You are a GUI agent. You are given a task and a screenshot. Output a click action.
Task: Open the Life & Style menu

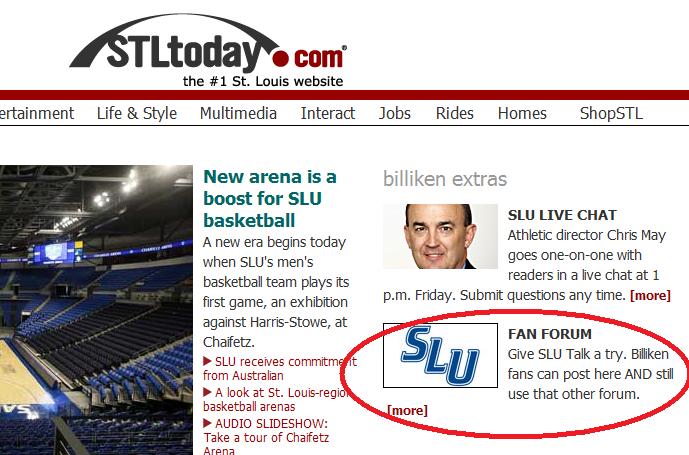click(137, 113)
